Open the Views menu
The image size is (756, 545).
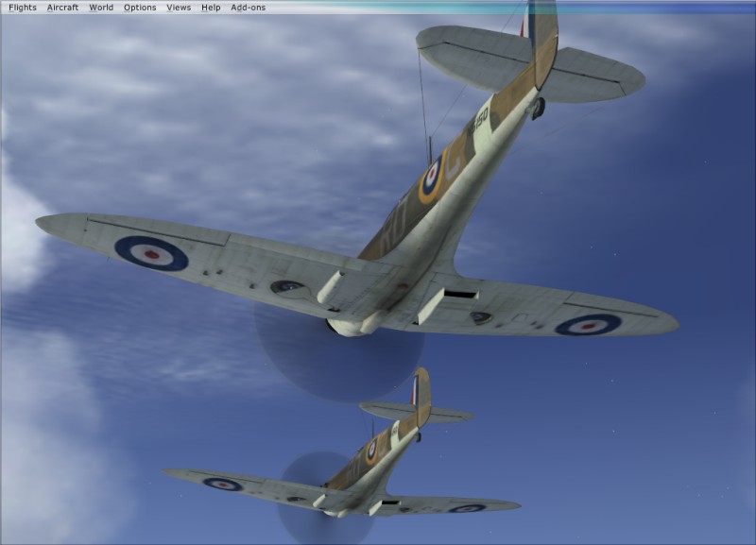point(179,8)
